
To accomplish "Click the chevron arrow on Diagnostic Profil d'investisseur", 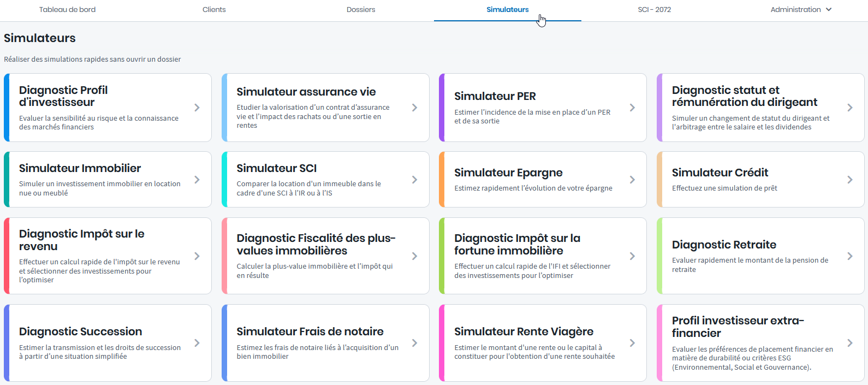I will (x=197, y=108).
